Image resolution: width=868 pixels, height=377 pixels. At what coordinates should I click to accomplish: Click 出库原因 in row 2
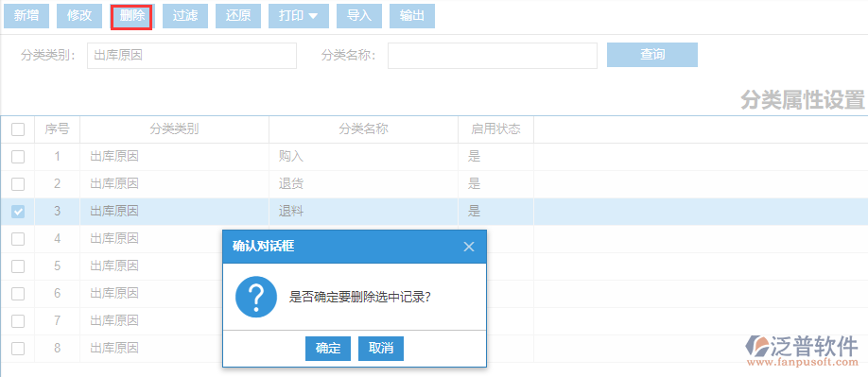114,183
